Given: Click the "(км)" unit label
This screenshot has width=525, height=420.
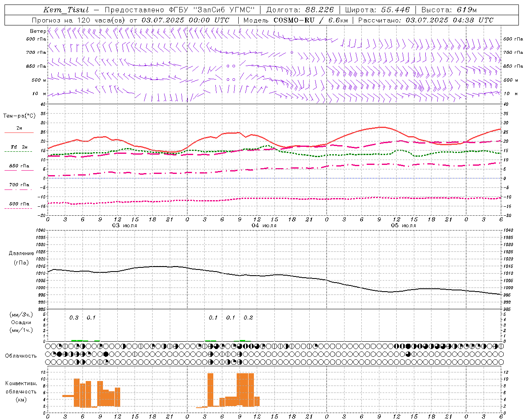Looking at the screenshot, I should pyautogui.click(x=21, y=399).
